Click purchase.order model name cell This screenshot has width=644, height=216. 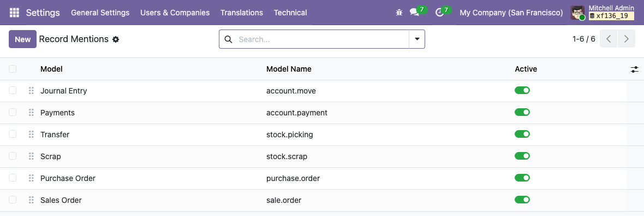pos(293,178)
